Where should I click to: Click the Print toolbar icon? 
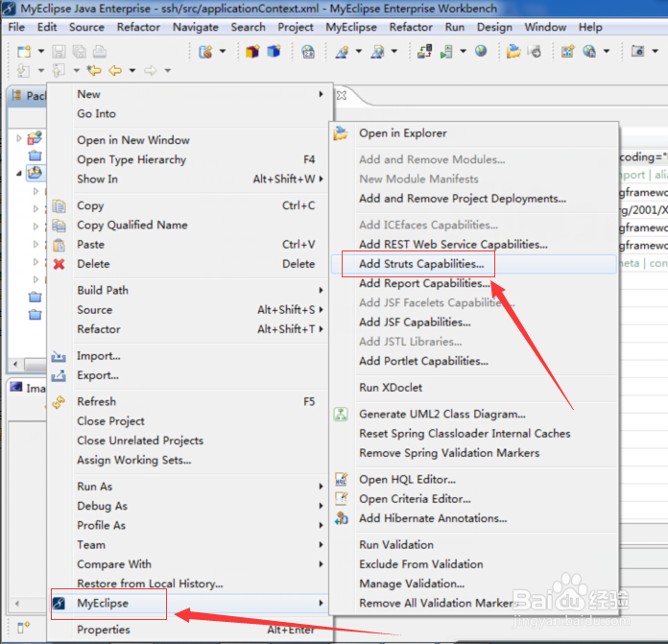click(100, 52)
